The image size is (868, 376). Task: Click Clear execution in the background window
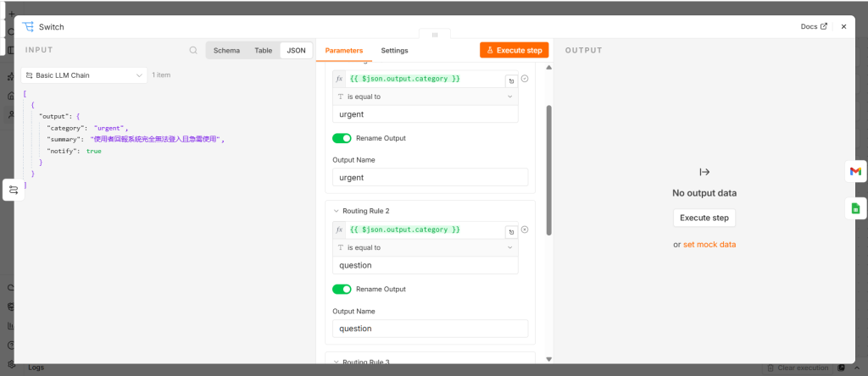(x=797, y=368)
